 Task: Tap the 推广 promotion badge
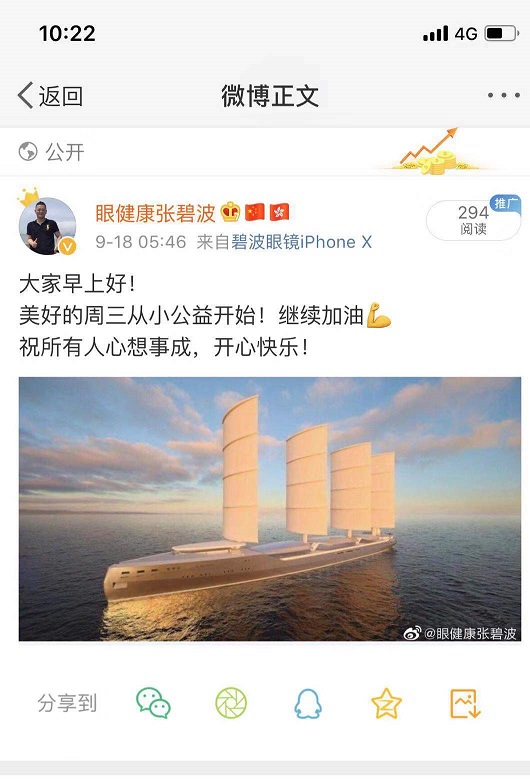[505, 203]
